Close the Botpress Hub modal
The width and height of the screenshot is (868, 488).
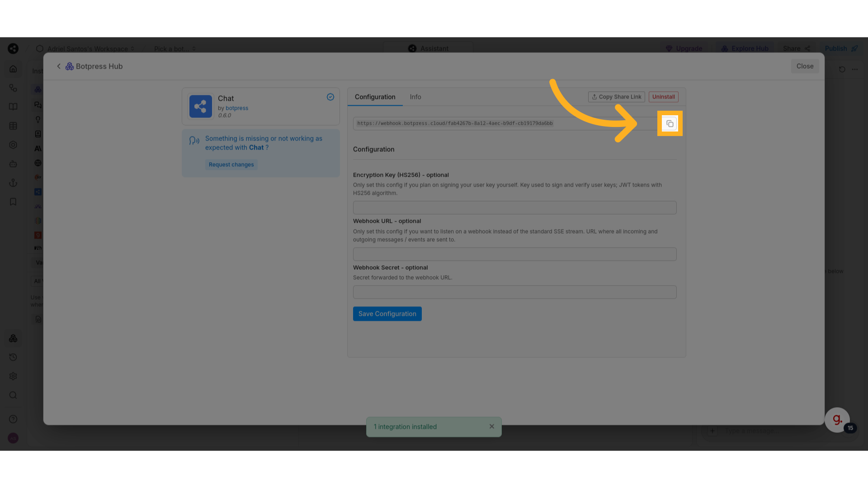[x=805, y=66]
